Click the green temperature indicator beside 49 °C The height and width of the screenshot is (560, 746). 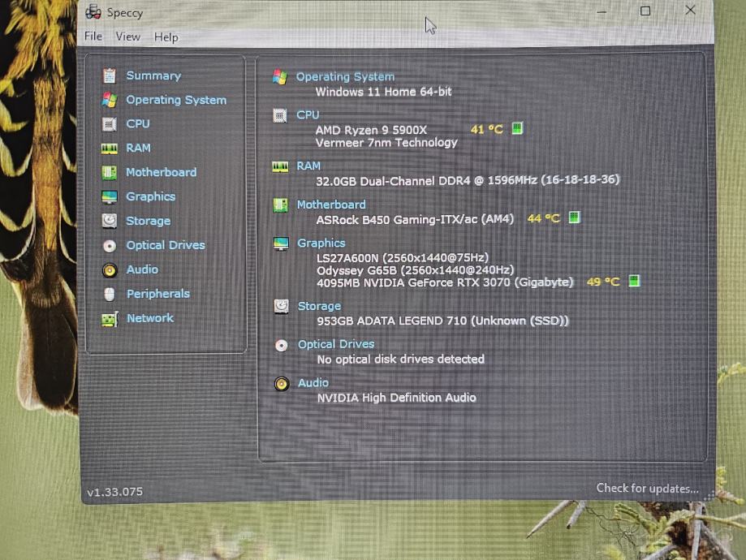[634, 281]
